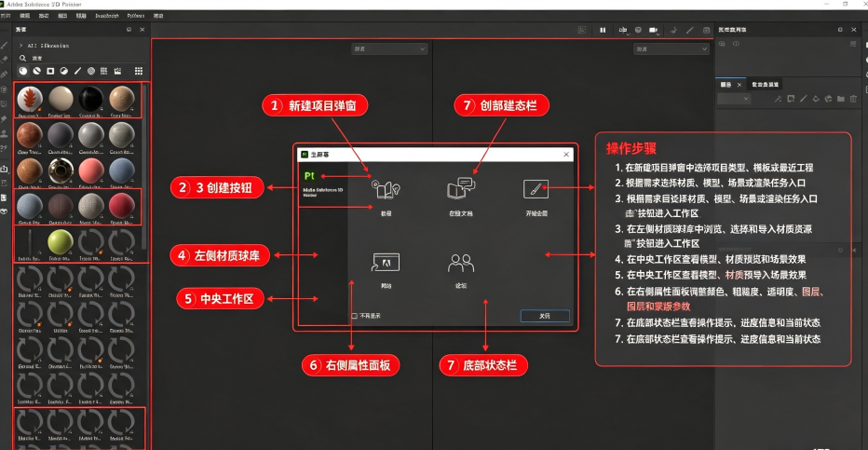
Task: Select the smooth beige sphere in first row
Action: point(61,99)
